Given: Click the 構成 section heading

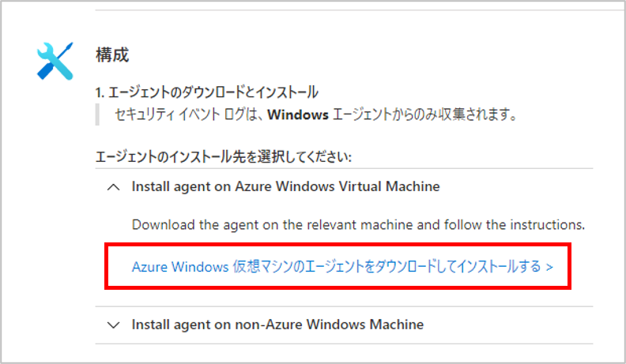Looking at the screenshot, I should [111, 54].
